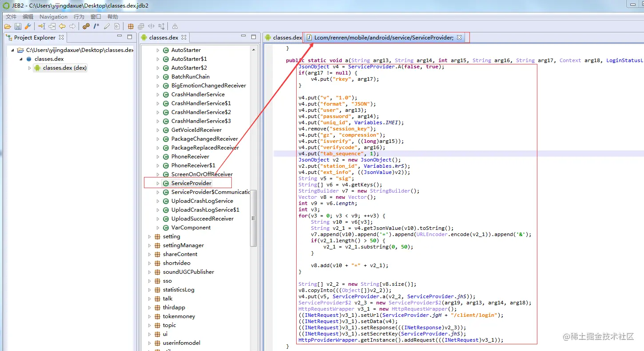The width and height of the screenshot is (644, 351).
Task: Maximize the Project Explorer panel
Action: tap(130, 37)
